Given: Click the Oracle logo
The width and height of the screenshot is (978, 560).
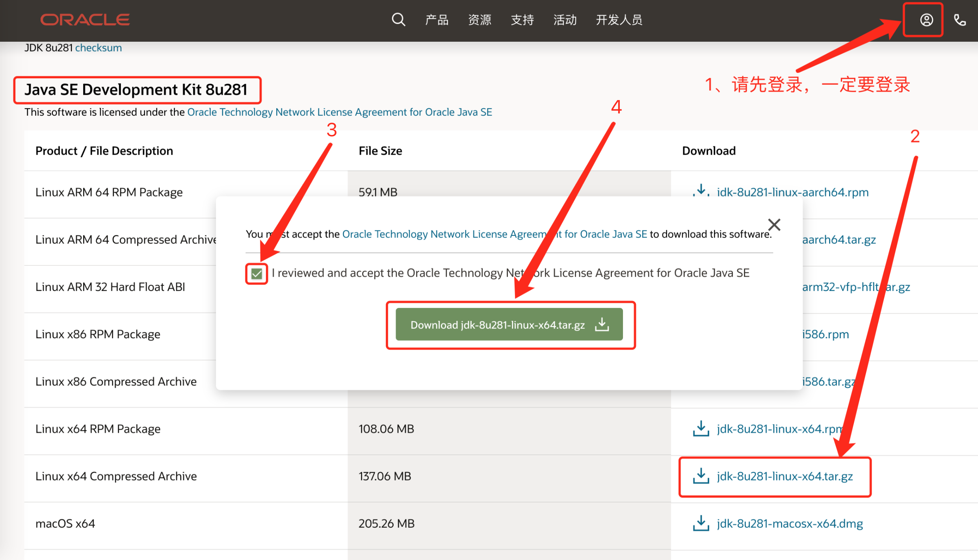Looking at the screenshot, I should 85,20.
